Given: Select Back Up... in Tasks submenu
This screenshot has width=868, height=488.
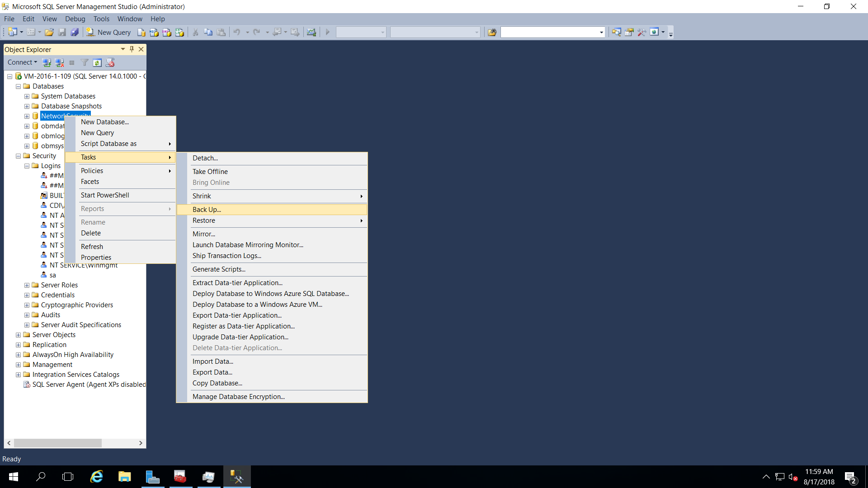Looking at the screenshot, I should tap(272, 210).
